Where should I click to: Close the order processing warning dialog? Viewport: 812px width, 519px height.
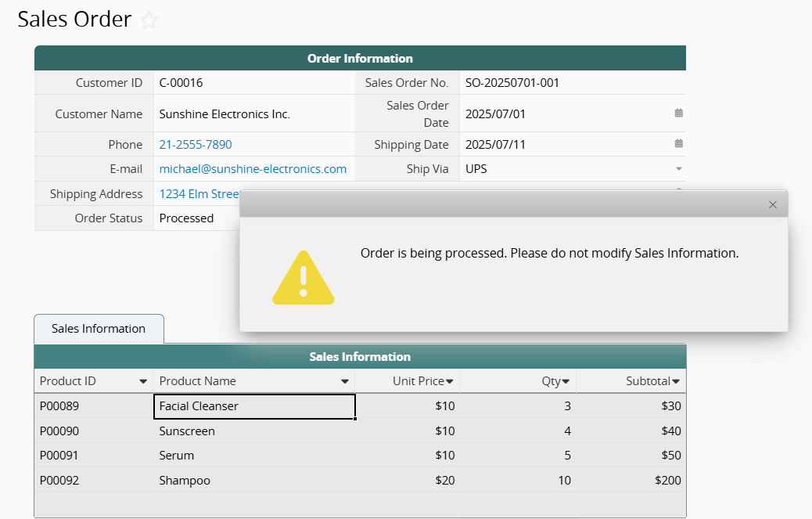772,204
